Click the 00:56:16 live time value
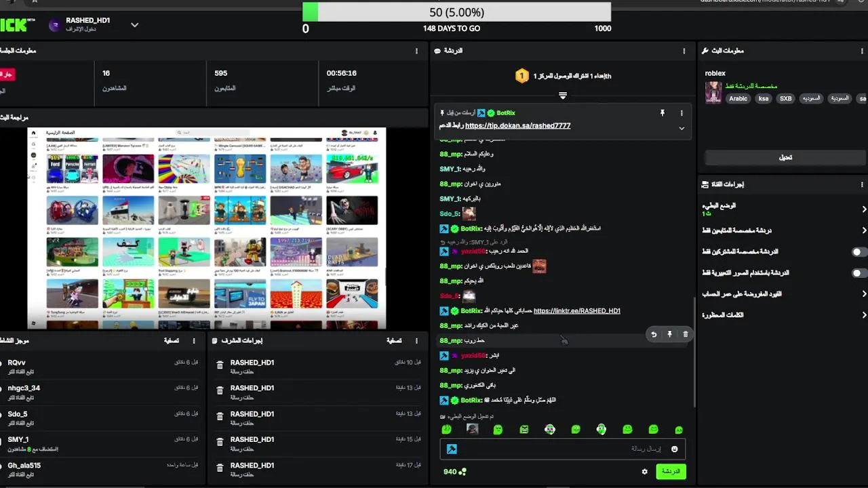This screenshot has width=868, height=488. tap(342, 73)
